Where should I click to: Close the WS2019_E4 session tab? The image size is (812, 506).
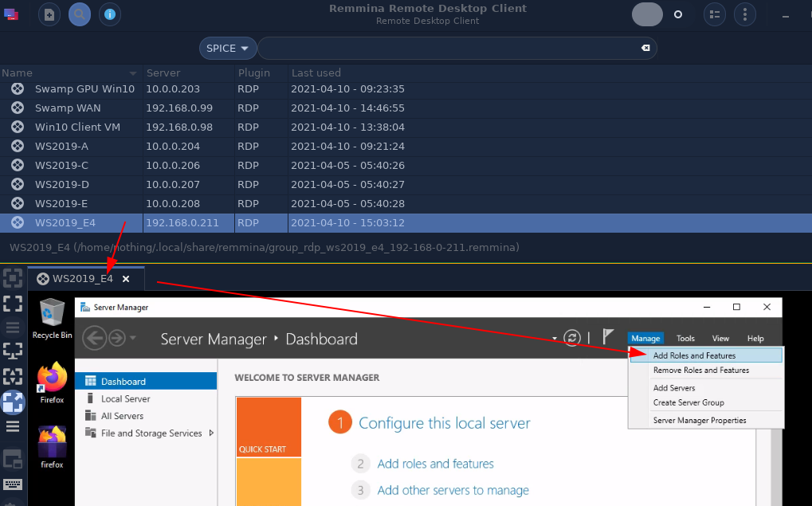coord(126,279)
